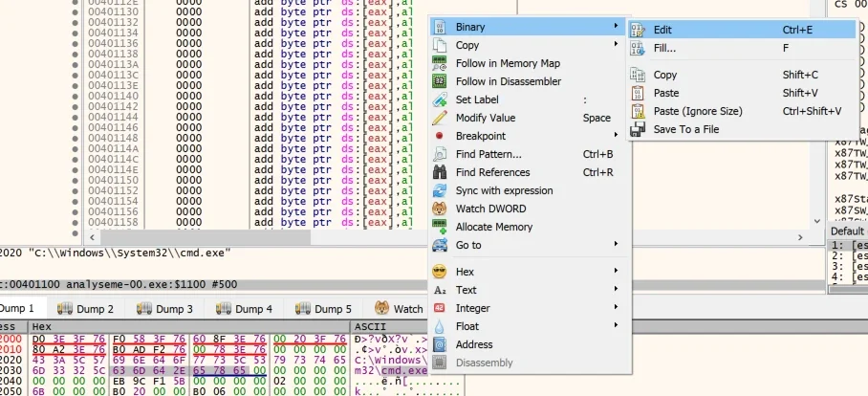Screen dimensions: 868x396
Task: Click the Watch DWORD icon
Action: pyautogui.click(x=439, y=209)
